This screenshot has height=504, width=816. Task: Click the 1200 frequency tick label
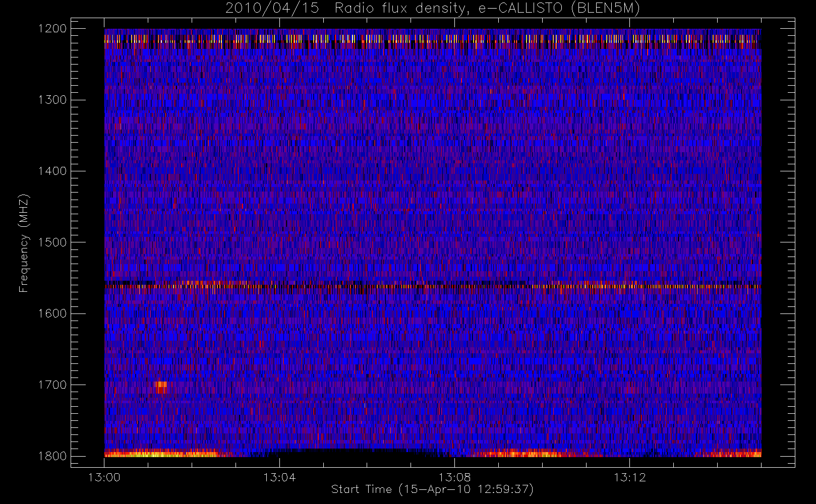coord(52,29)
